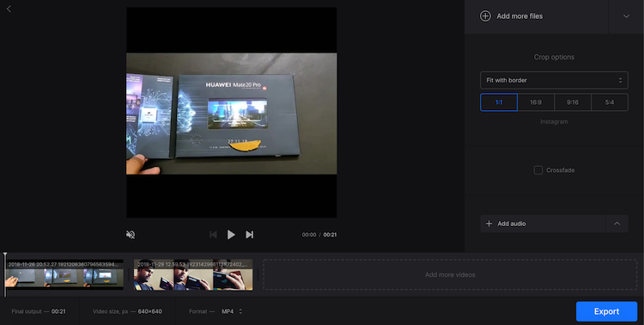Skip to previous clip

click(213, 235)
